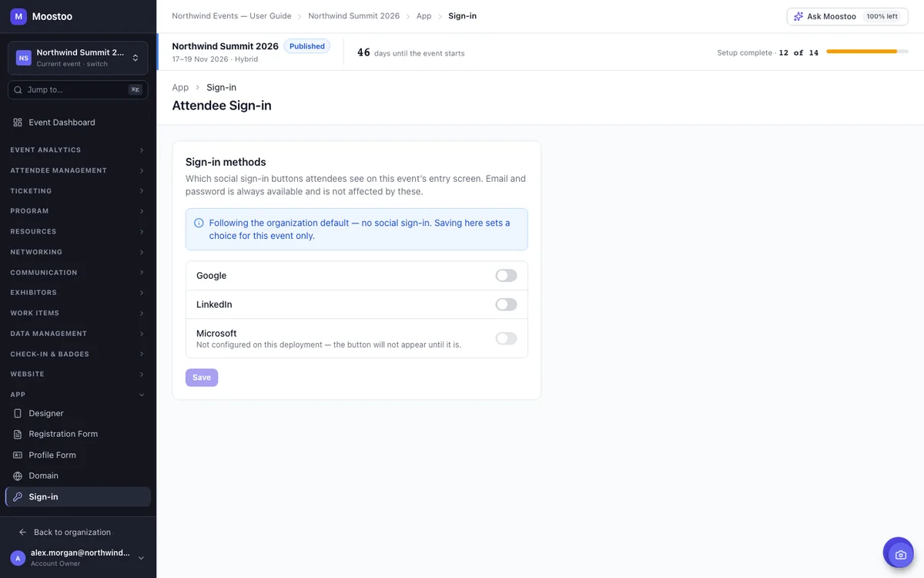Viewport: 924px width, 578px height.
Task: Click the 46 days until event text
Action: click(410, 52)
